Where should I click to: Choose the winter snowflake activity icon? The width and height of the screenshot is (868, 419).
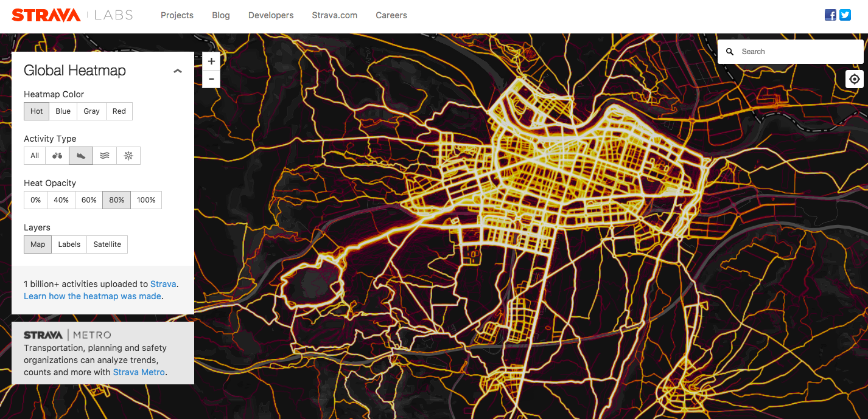tap(128, 156)
